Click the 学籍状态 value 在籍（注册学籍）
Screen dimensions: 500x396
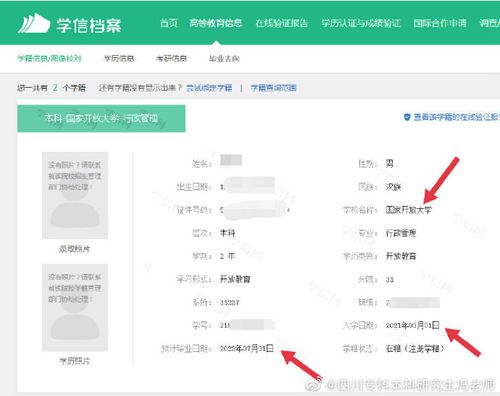pos(415,348)
